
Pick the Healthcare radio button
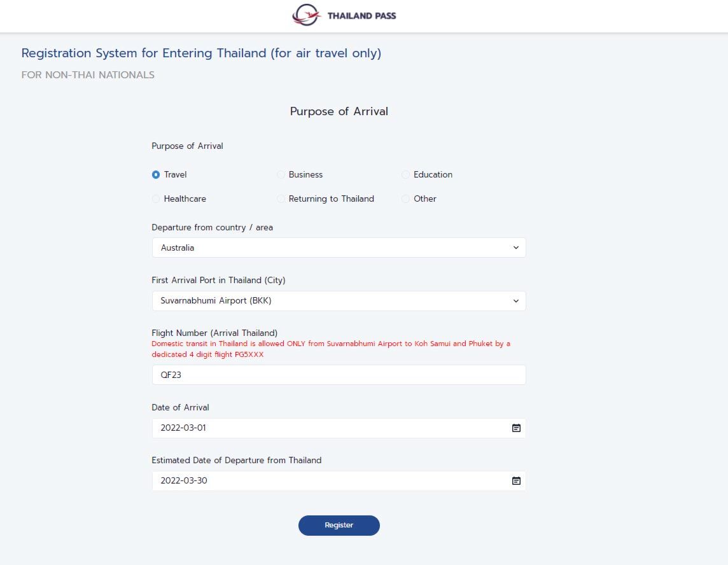coord(156,199)
